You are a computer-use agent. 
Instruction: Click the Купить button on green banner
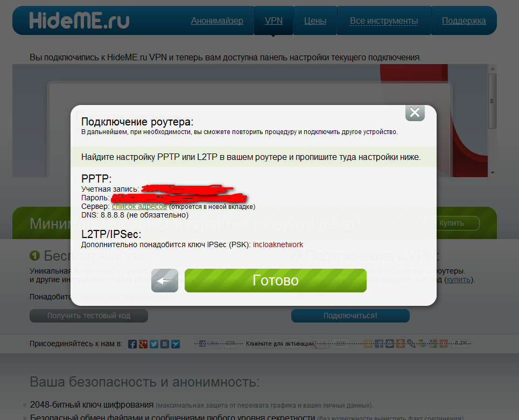tap(452, 223)
